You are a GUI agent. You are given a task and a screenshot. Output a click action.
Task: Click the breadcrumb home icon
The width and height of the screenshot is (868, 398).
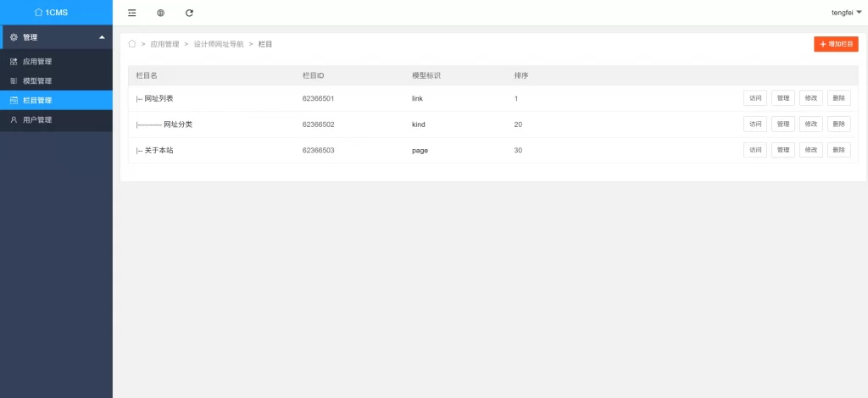131,44
